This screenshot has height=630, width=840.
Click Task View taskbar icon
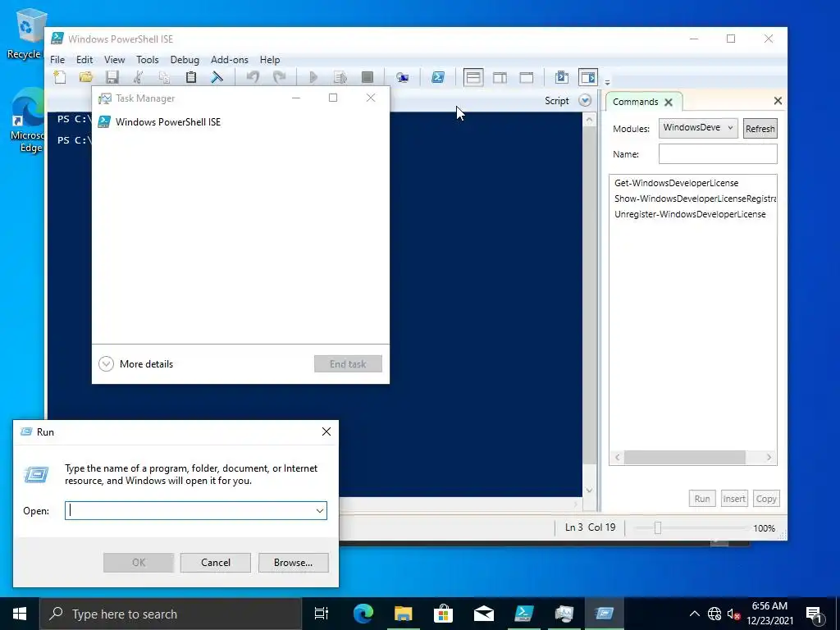(322, 614)
